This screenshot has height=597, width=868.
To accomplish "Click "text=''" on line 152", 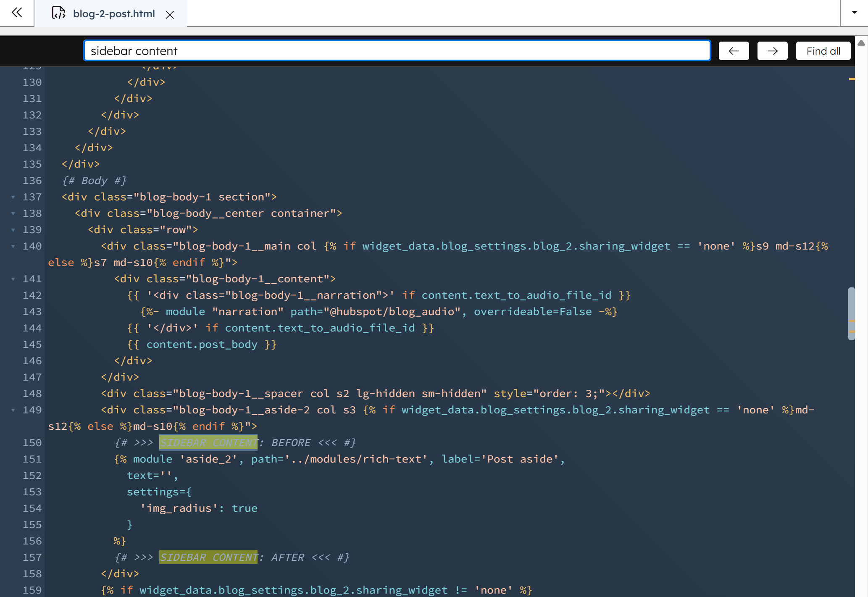I will coord(150,475).
